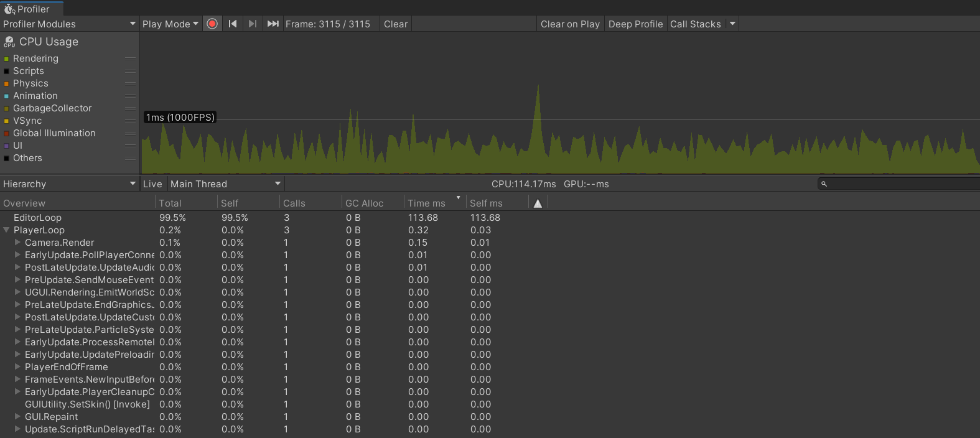980x438 pixels.
Task: Expand the Camera.Render tree row
Action: [x=17, y=243]
